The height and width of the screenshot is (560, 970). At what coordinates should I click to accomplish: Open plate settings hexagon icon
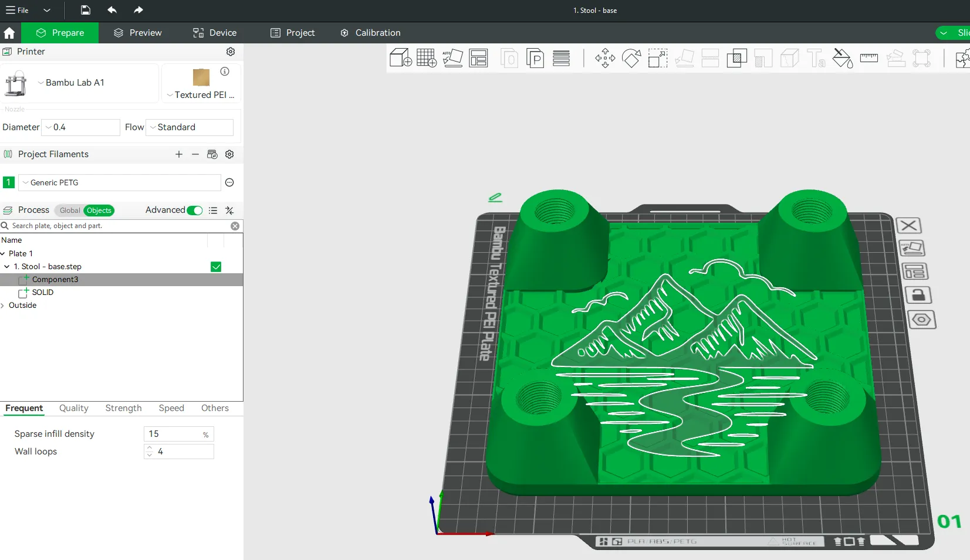point(922,320)
